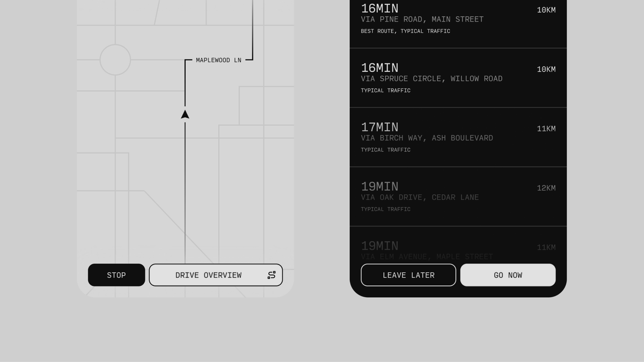The image size is (644, 362).
Task: Click the navigation arrow on the map
Action: [185, 114]
